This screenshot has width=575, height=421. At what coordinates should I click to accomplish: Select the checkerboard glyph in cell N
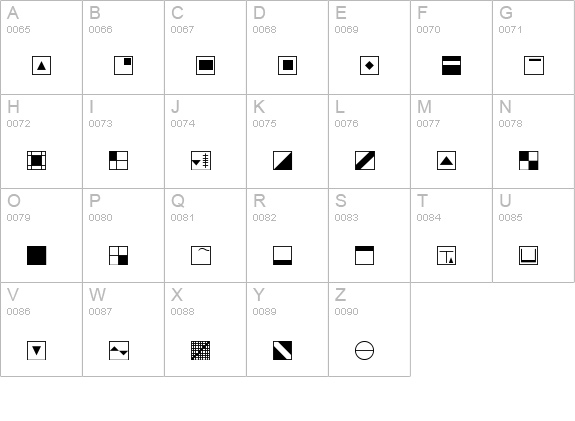click(x=528, y=161)
